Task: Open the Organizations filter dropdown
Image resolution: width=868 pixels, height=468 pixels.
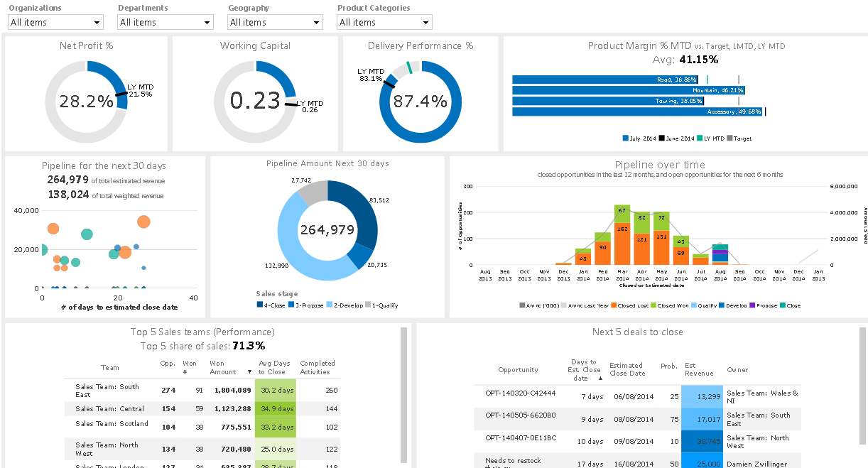Action: coord(56,22)
